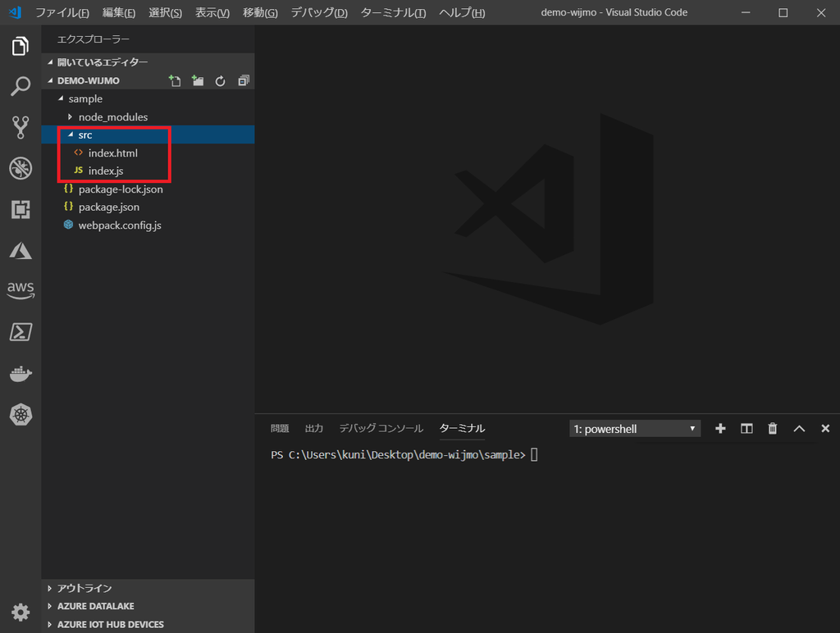The height and width of the screenshot is (633, 840).
Task: Create a new terminal with plus icon
Action: coord(720,429)
